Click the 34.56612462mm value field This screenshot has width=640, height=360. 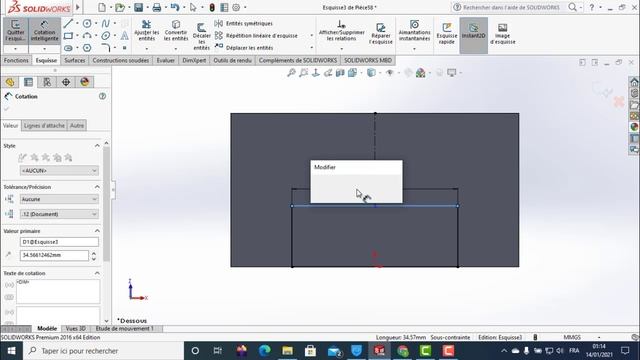[x=54, y=255]
